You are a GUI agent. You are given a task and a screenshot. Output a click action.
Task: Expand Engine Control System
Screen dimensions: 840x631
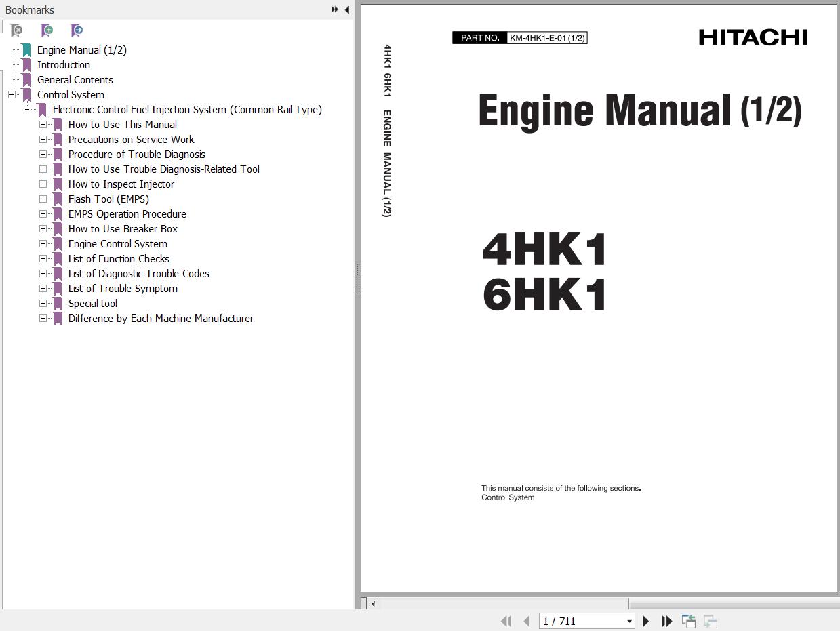[x=43, y=244]
